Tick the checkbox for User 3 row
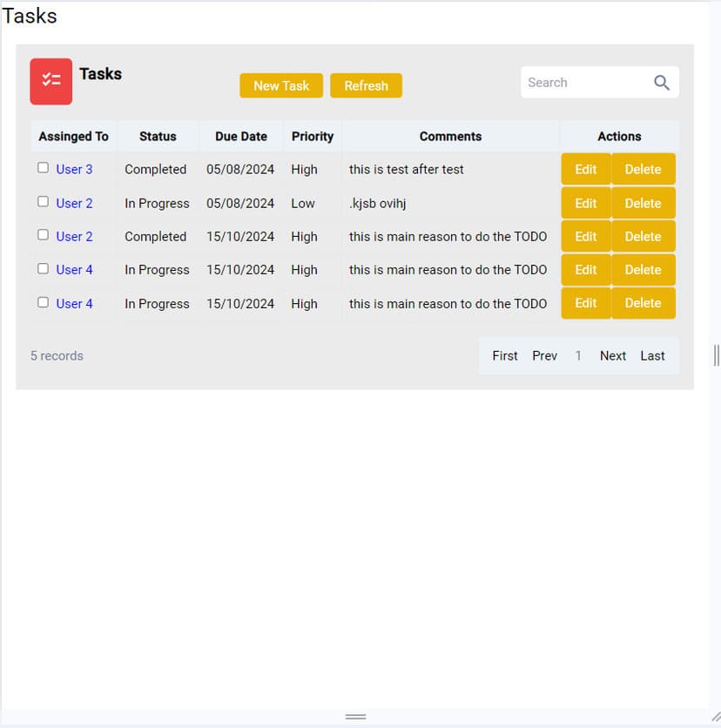The height and width of the screenshot is (728, 721). point(44,167)
